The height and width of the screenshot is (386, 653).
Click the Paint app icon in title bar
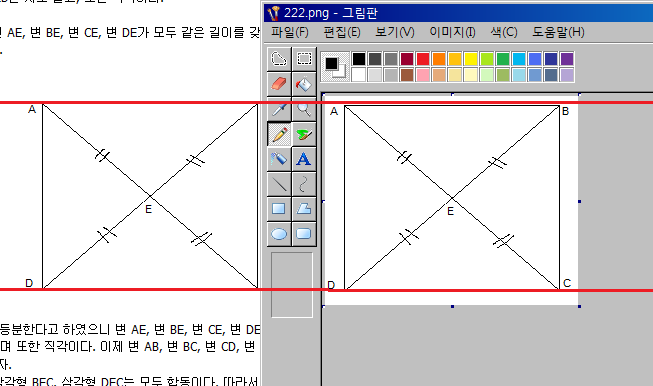tap(274, 13)
